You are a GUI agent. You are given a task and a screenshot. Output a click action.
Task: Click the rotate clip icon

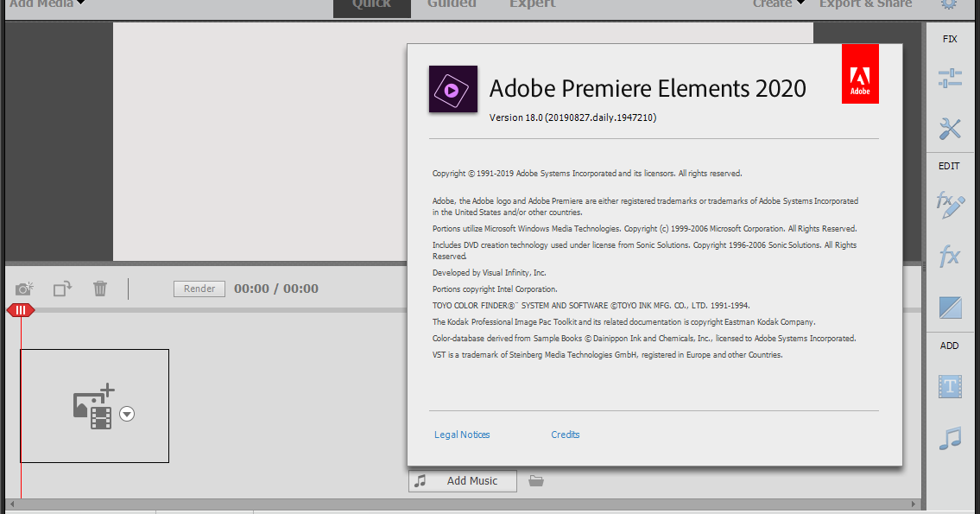62,289
